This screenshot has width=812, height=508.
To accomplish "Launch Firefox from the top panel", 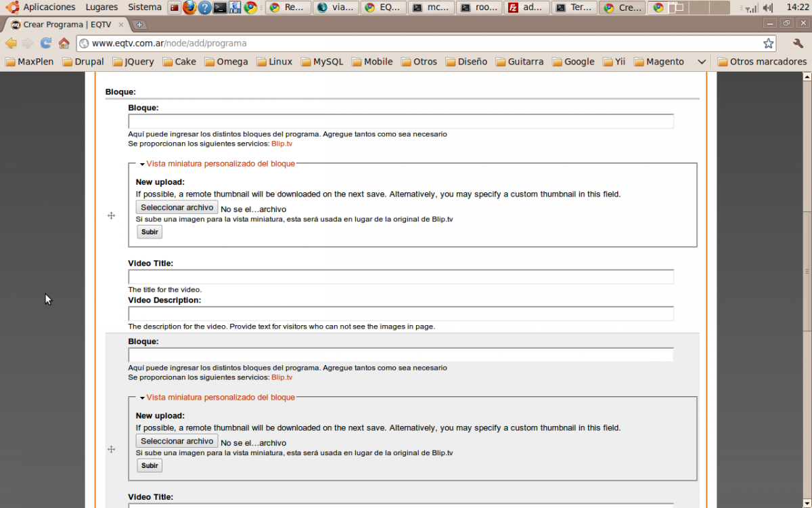I will coord(189,7).
